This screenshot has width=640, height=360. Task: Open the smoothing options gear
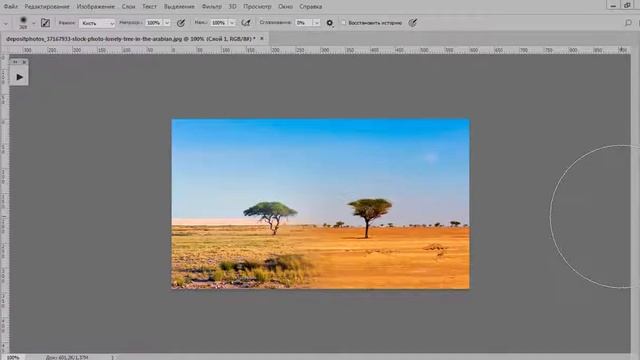point(330,23)
